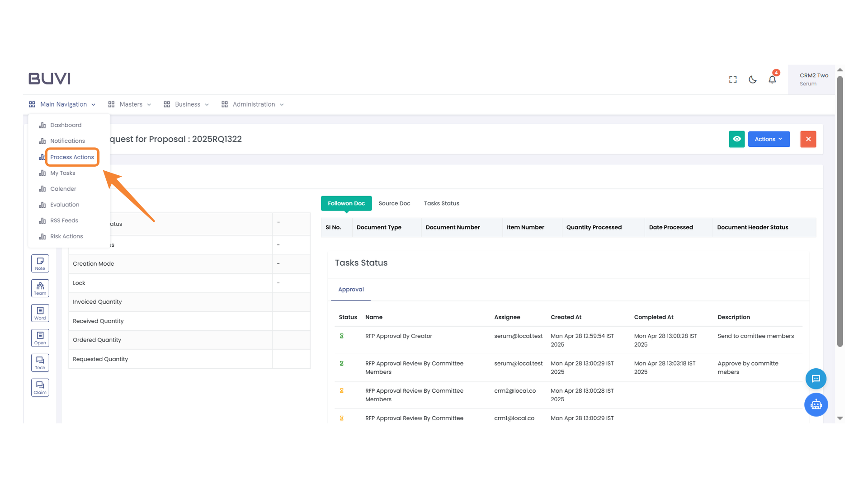Enable dark mode with the moon icon

752,79
